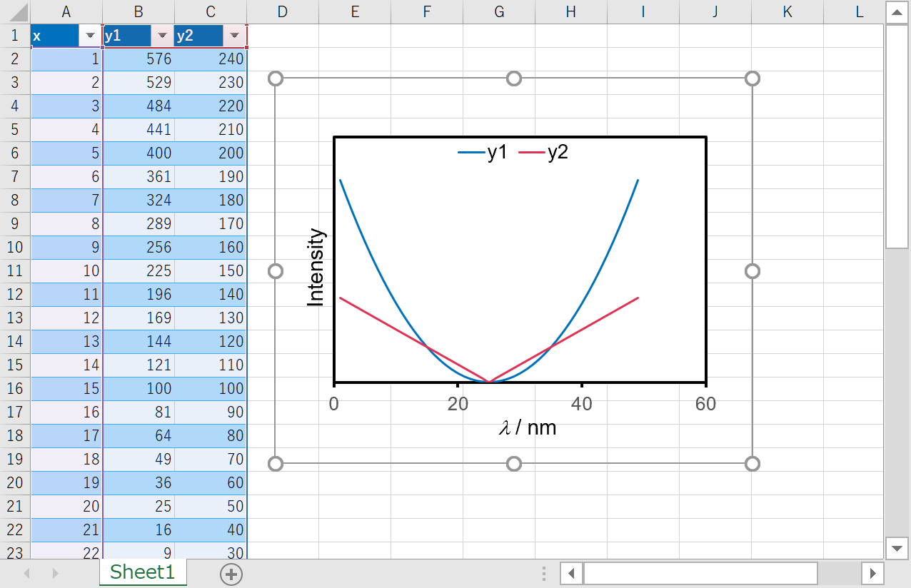The height and width of the screenshot is (588, 911).
Task: Select cell containing 49
Action: 139,460
